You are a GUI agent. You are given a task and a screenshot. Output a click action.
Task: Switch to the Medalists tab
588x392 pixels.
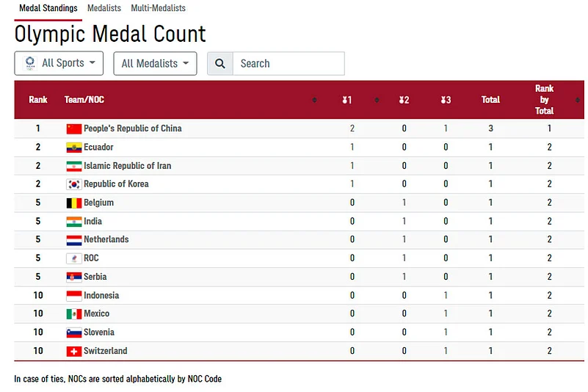pos(104,8)
